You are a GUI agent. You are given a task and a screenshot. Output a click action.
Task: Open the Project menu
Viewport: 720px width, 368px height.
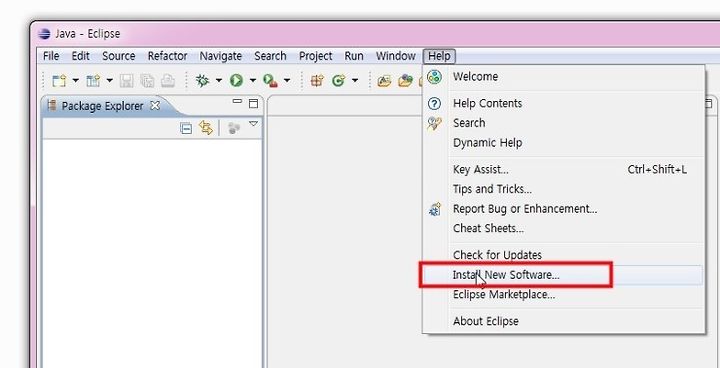315,56
